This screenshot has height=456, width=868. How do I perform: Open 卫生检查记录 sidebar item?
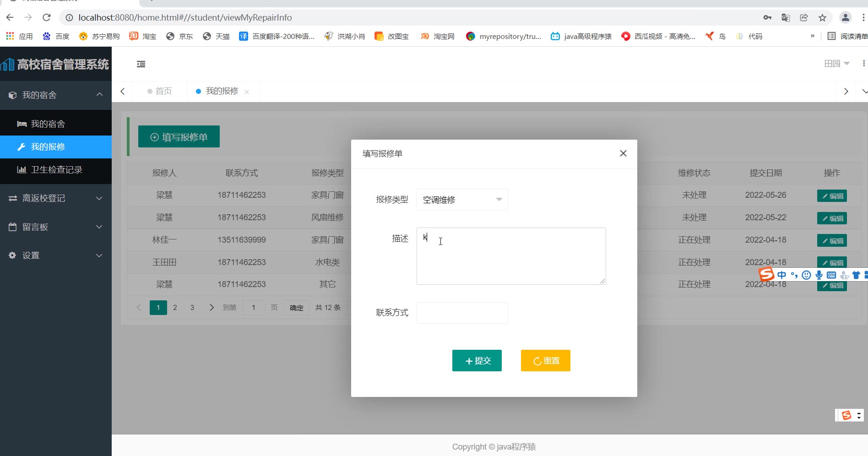56,170
